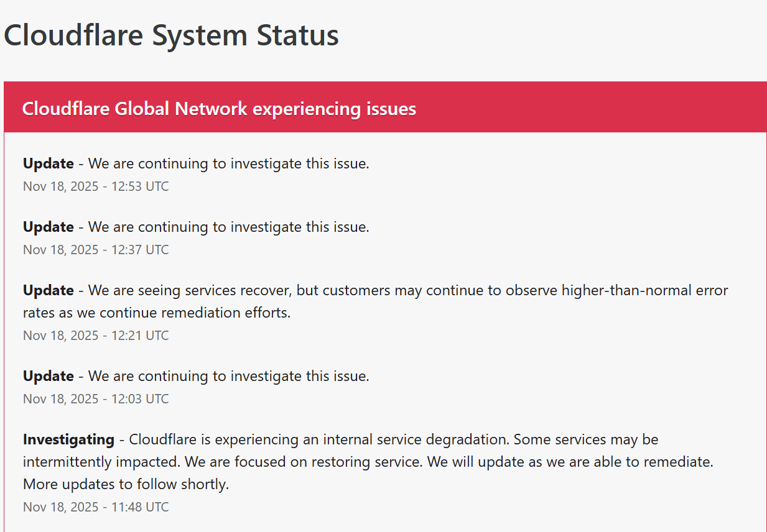Click the update message above the 12:37 timestamp
Viewport: 767px width, 532px height.
[228, 227]
